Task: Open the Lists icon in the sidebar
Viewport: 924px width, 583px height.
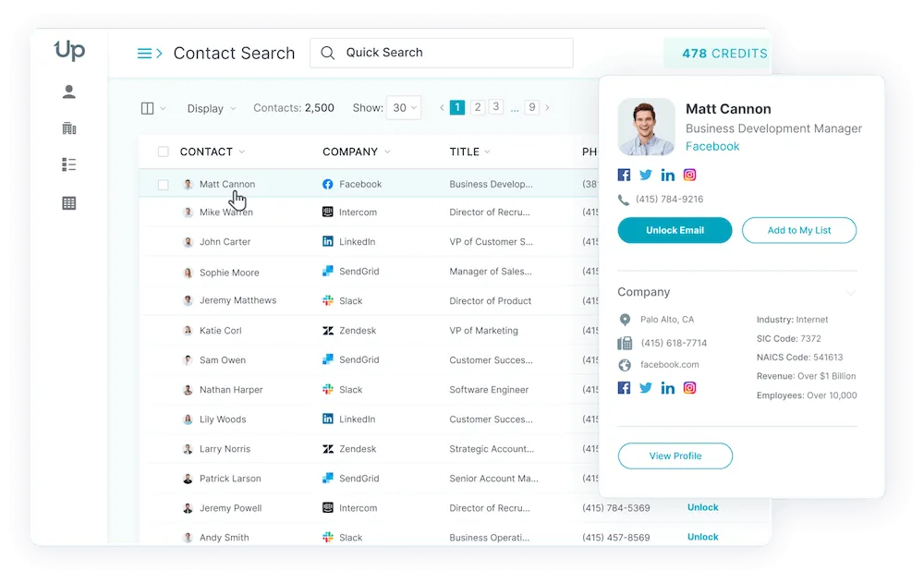Action: click(x=67, y=164)
